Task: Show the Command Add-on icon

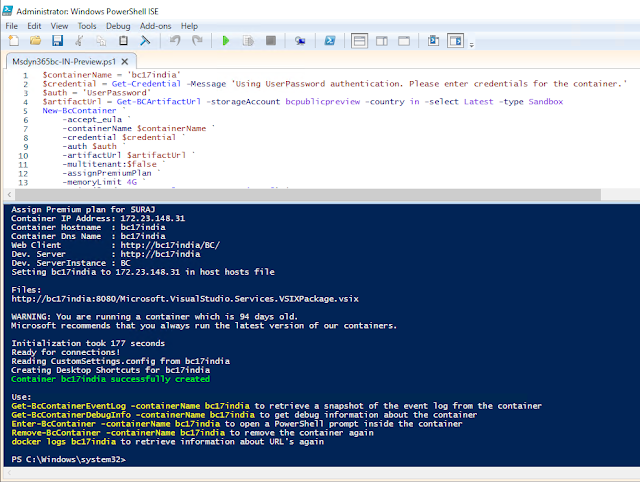Action: click(x=456, y=40)
